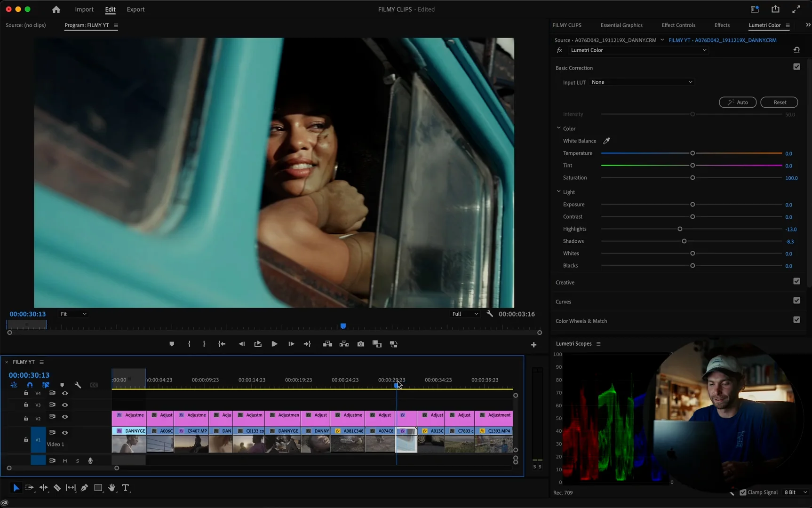Viewport: 812px width, 508px height.
Task: Open the Input LUT dropdown
Action: click(642, 82)
